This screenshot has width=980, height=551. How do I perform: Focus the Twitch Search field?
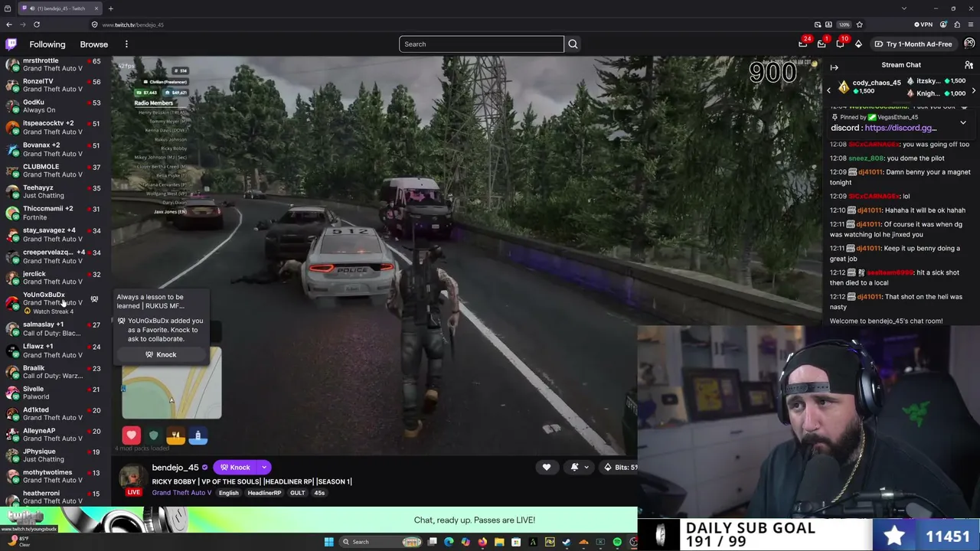[481, 44]
